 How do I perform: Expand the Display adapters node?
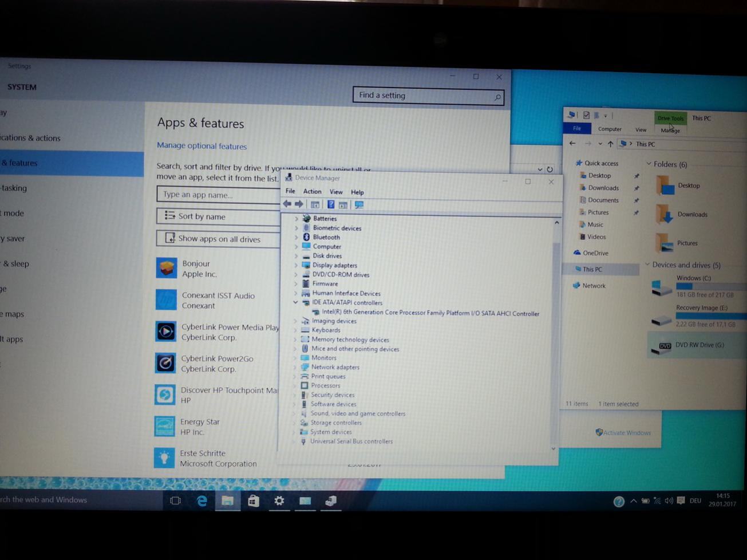coord(296,266)
